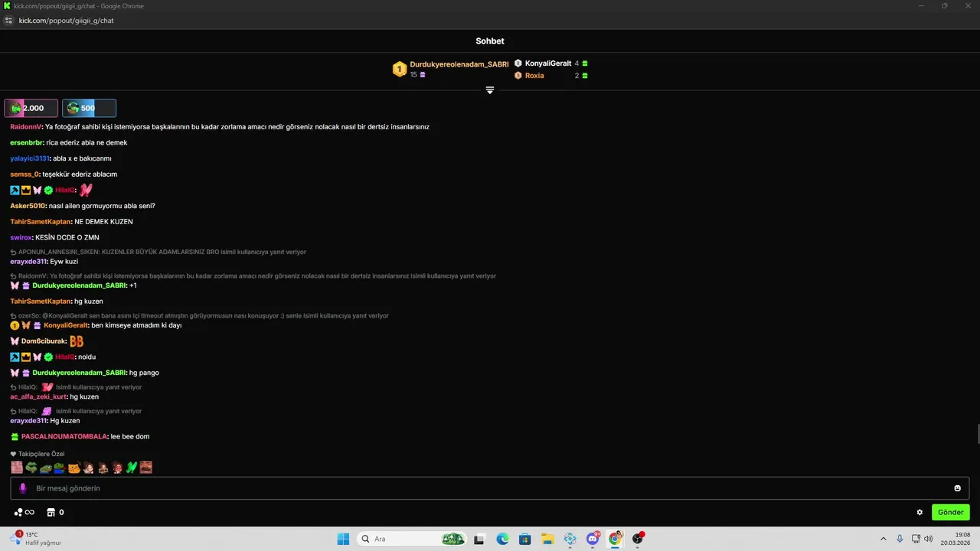Click KonyaliGeralt username on 'ben kimseye atmadım' message

coord(66,325)
